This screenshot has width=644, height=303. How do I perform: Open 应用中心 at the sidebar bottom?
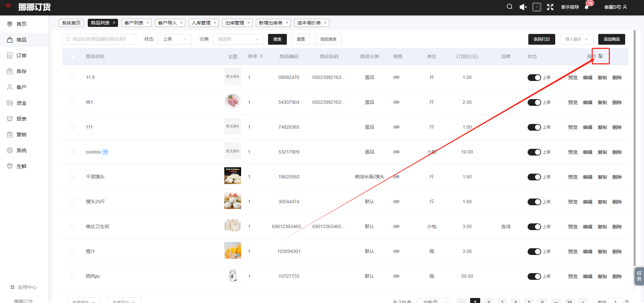(27, 287)
